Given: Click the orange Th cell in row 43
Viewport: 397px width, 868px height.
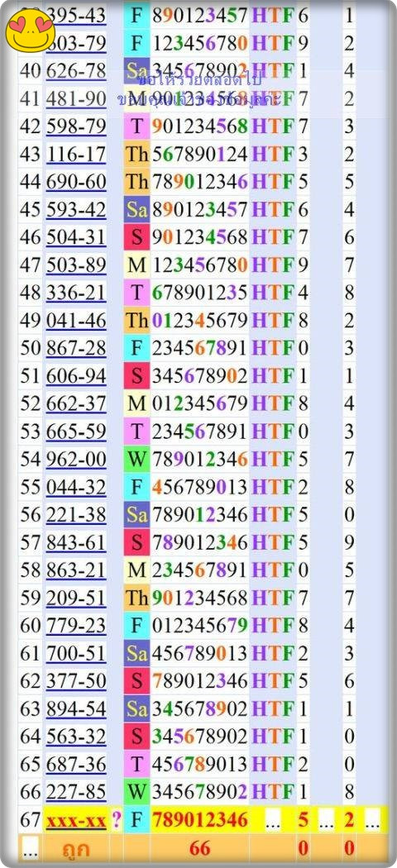Looking at the screenshot, I should [136, 155].
